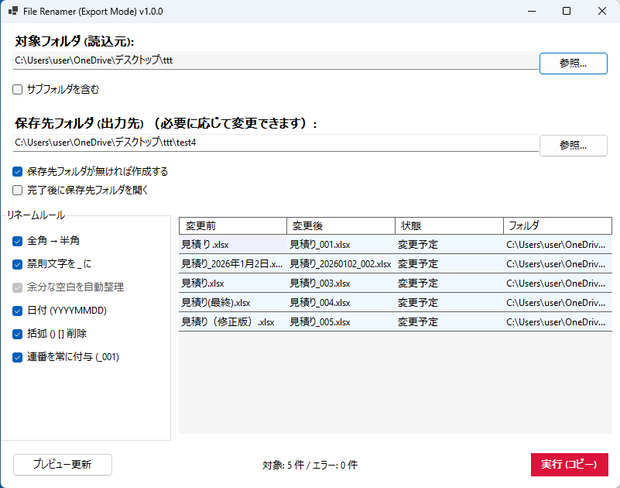Screen dimensions: 620x488
Task: Click 参照 button for the output folder
Action: (573, 146)
